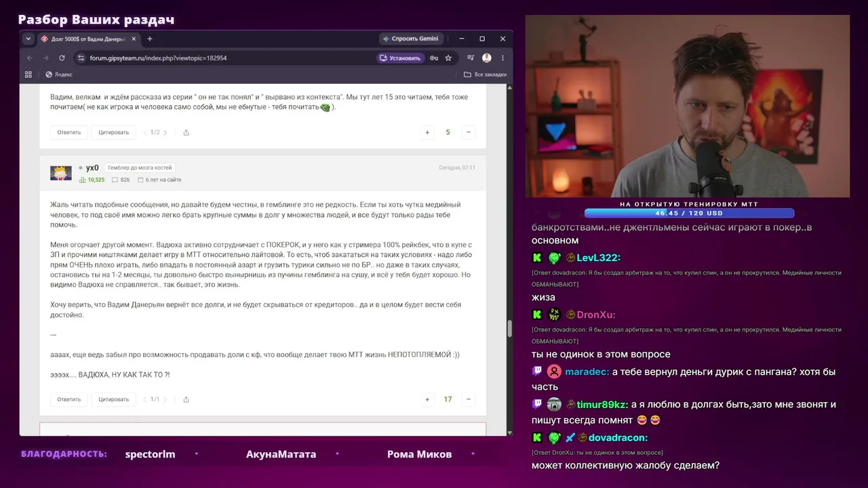
Task: Share the post rated 5 via share icon
Action: (x=186, y=132)
